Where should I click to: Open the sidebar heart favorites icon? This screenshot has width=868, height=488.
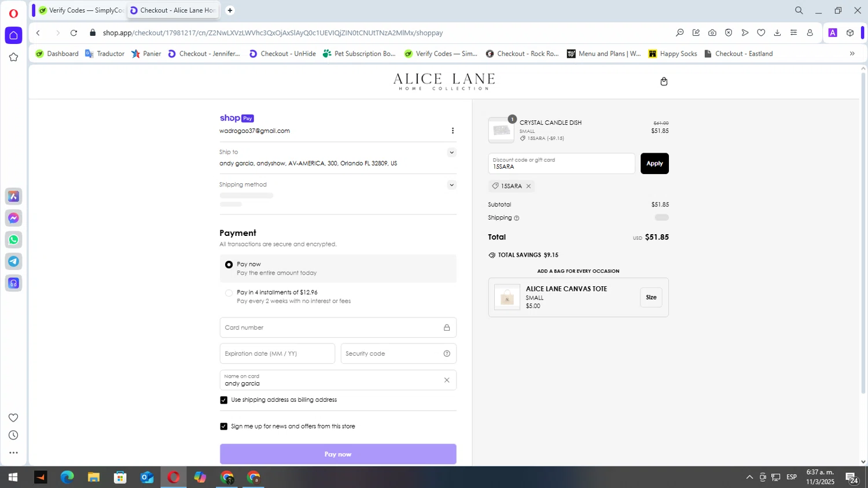point(13,417)
